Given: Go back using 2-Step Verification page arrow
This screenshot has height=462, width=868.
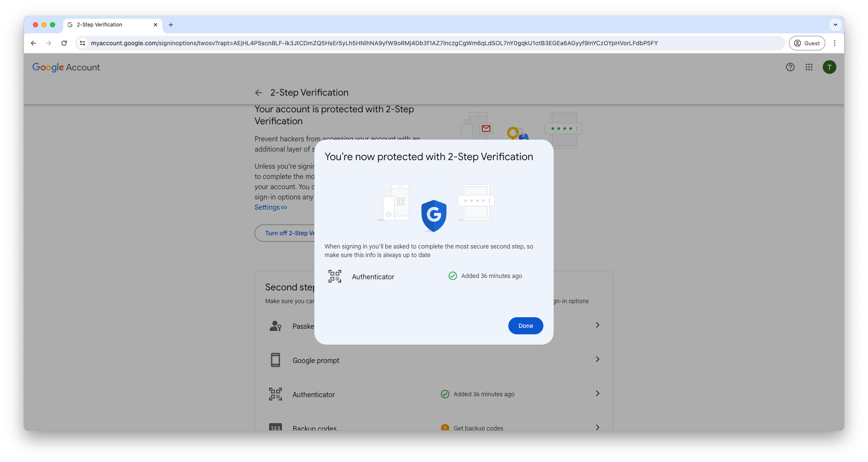Looking at the screenshot, I should click(258, 93).
